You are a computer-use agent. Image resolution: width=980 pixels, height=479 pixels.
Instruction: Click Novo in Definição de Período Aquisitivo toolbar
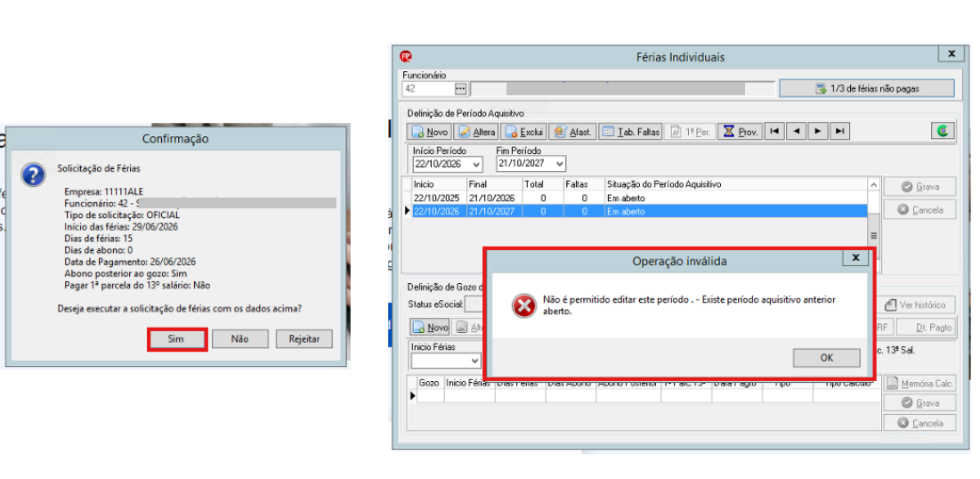(x=429, y=132)
